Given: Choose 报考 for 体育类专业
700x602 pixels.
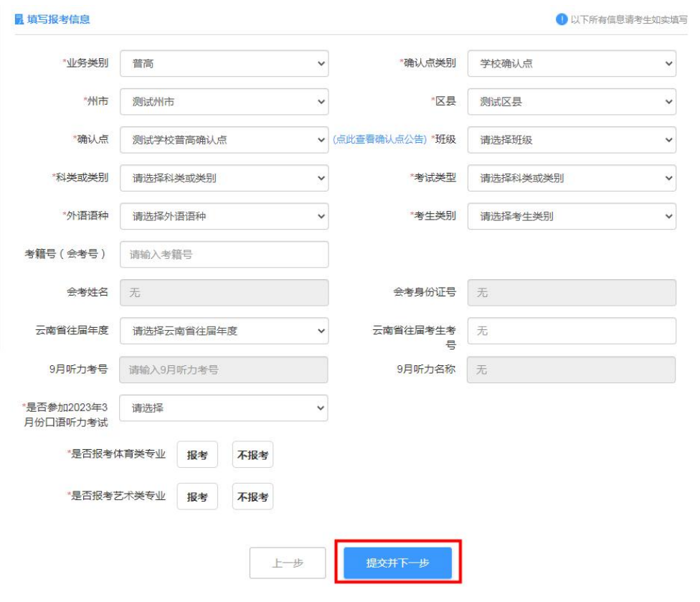Looking at the screenshot, I should pos(197,455).
